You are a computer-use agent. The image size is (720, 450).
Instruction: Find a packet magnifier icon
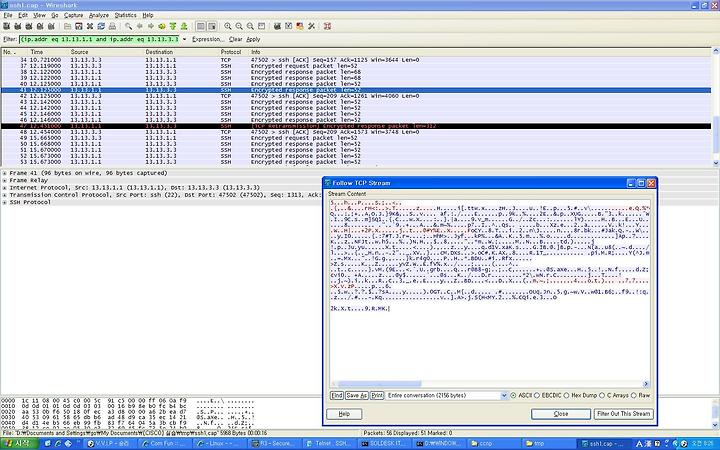[x=129, y=26]
